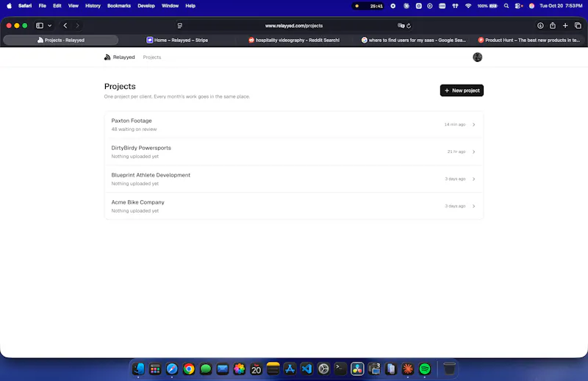Click the Relayyed logo icon in header

coord(107,57)
